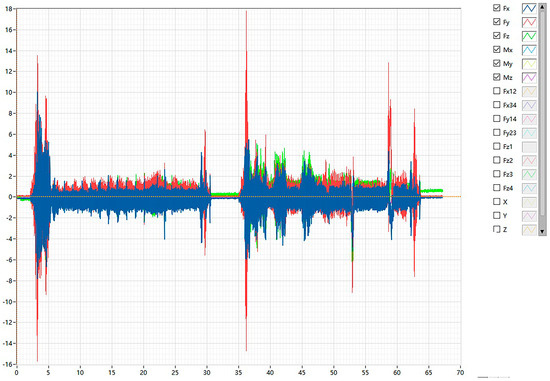Open the Fx blue line style icon
This screenshot has width=550, height=381.
pos(529,8)
